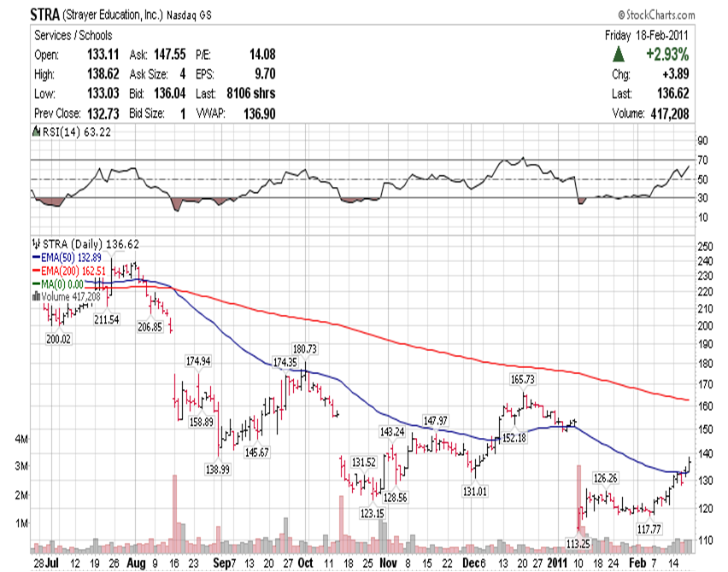Click the RSI 70 overbought level label

pyautogui.click(x=703, y=160)
